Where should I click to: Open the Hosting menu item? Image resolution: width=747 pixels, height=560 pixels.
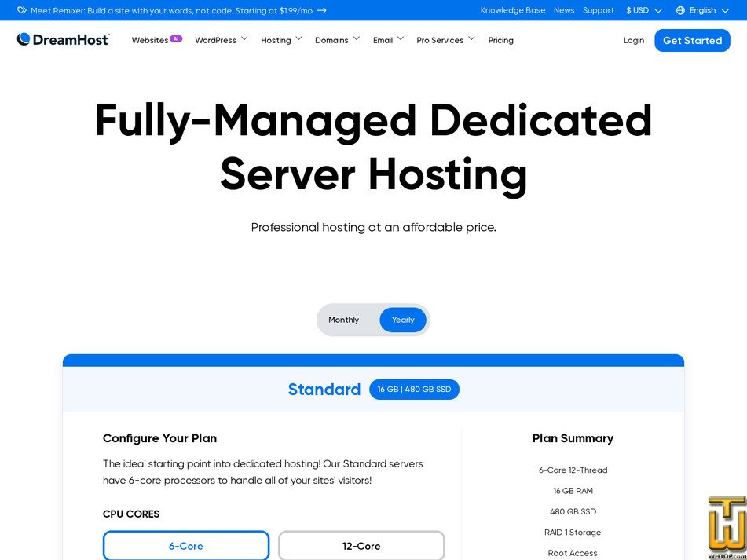pyautogui.click(x=276, y=41)
